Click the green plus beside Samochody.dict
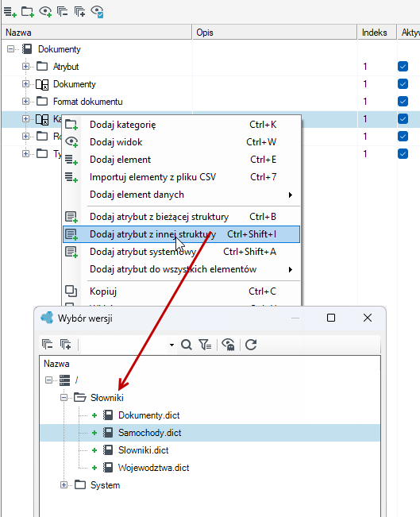This screenshot has height=517, width=420. (x=94, y=433)
